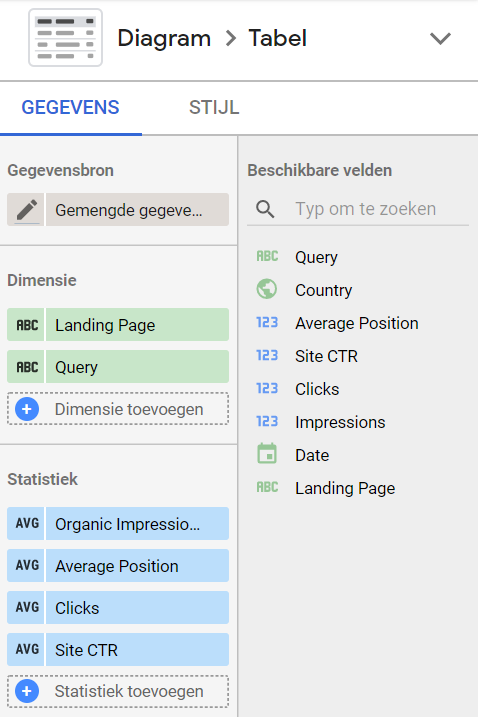
Task: Click the table chart type icon
Action: 65,38
